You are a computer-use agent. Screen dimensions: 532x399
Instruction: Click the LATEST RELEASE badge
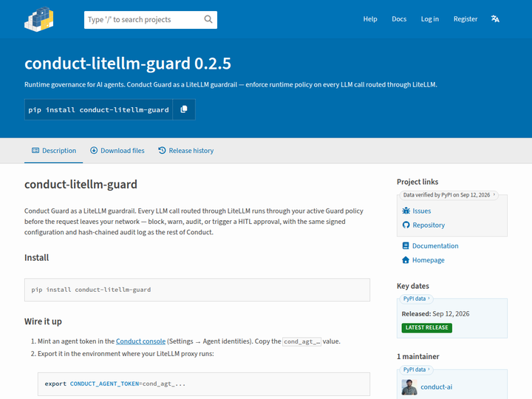click(x=427, y=327)
